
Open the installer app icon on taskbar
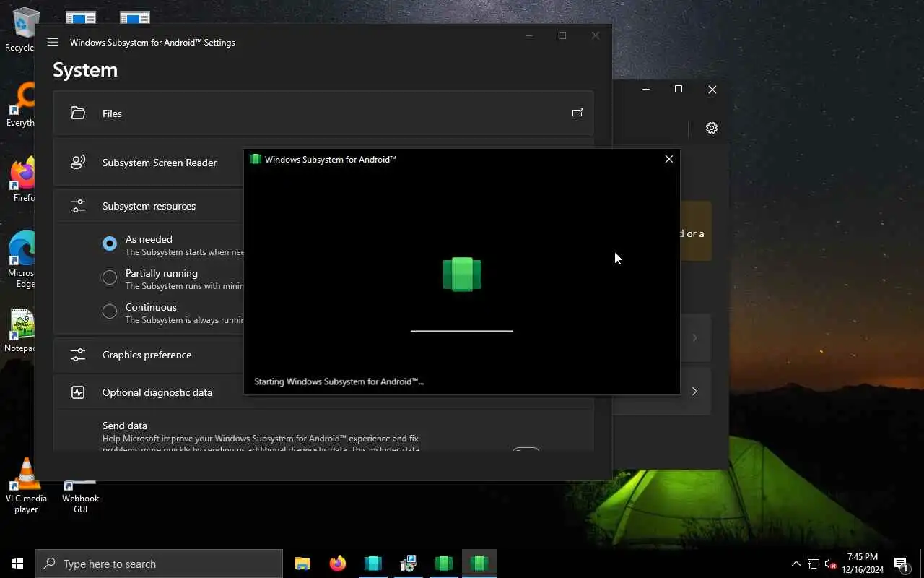(409, 564)
